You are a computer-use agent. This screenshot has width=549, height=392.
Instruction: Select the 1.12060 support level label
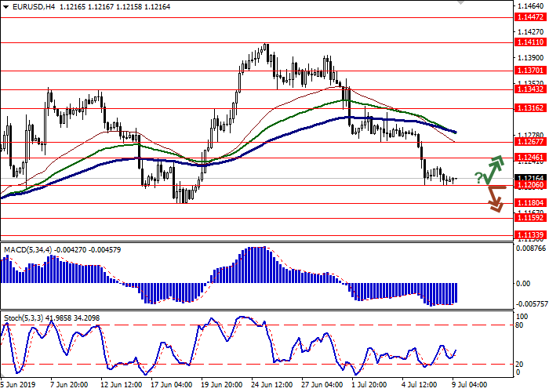point(529,186)
